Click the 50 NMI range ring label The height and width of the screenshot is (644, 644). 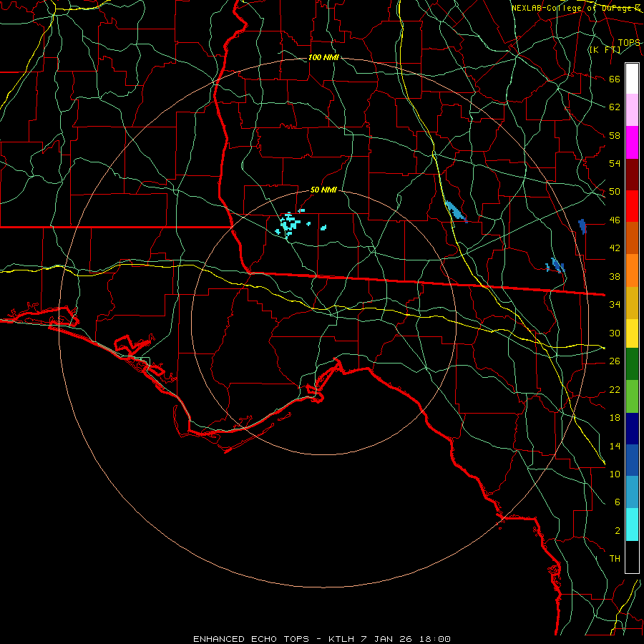coord(323,190)
